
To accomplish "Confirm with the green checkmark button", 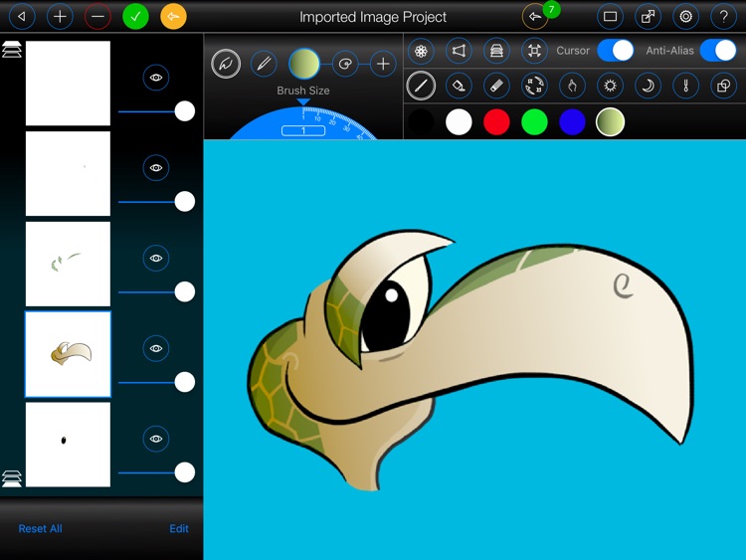I will (x=135, y=17).
